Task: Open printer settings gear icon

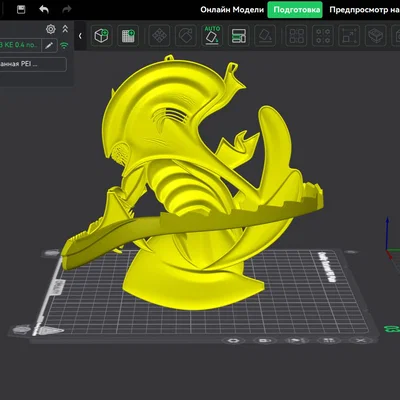Action: click(x=51, y=29)
